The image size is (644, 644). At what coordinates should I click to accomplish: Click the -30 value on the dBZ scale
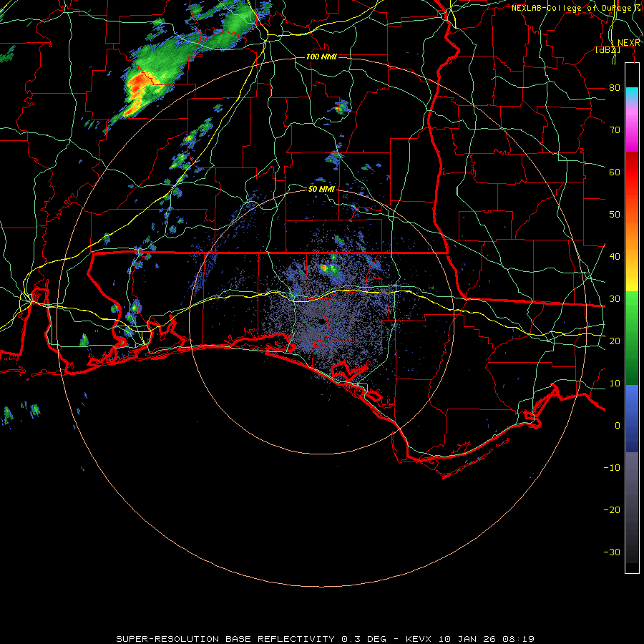(x=612, y=552)
